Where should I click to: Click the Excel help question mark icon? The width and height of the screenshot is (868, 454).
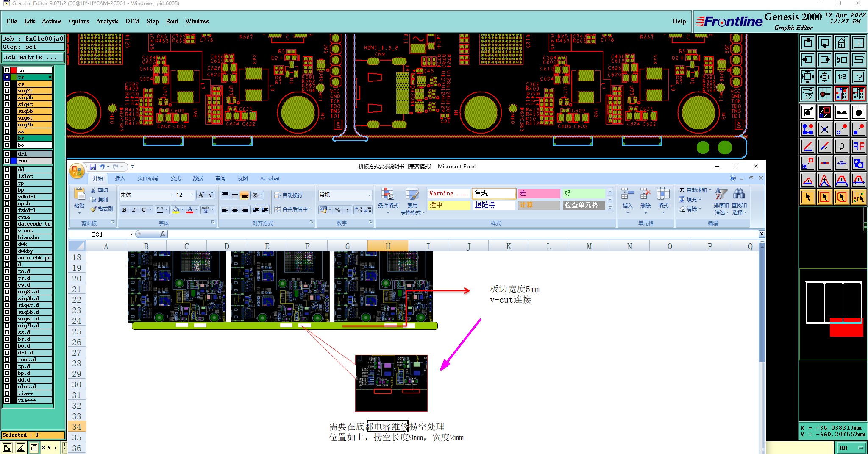point(733,178)
